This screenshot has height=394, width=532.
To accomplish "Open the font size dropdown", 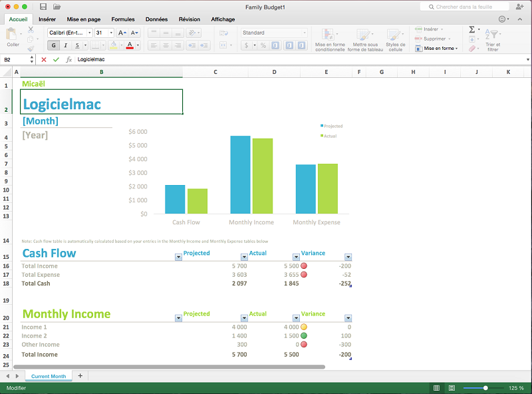I will 111,33.
